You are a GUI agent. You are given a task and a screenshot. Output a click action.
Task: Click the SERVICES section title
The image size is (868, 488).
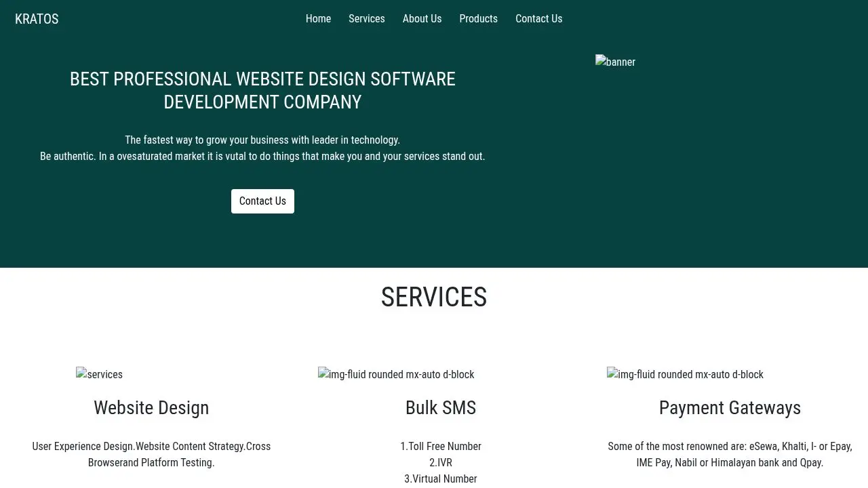pos(434,297)
